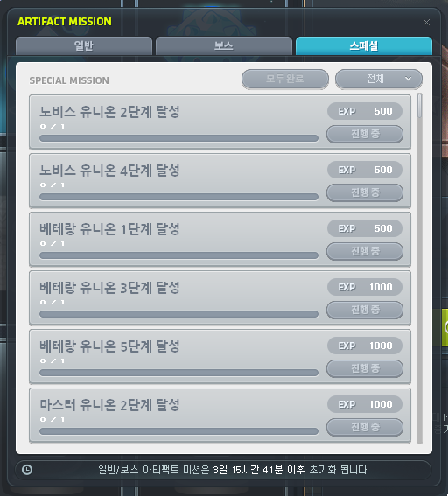Click 진행 중 for 베테랑 유니온 3단계
This screenshot has height=496, width=448.
[x=365, y=310]
